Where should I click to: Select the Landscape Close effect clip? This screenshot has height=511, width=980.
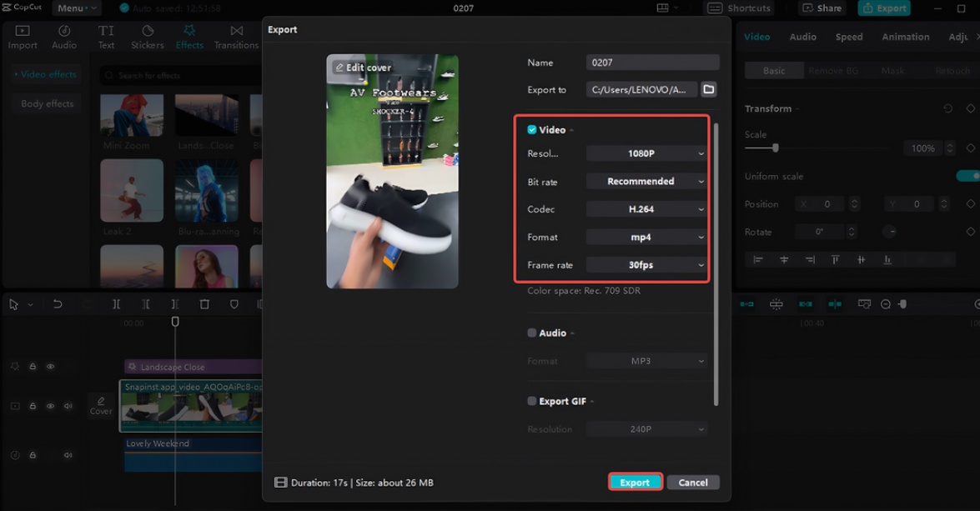[x=193, y=367]
